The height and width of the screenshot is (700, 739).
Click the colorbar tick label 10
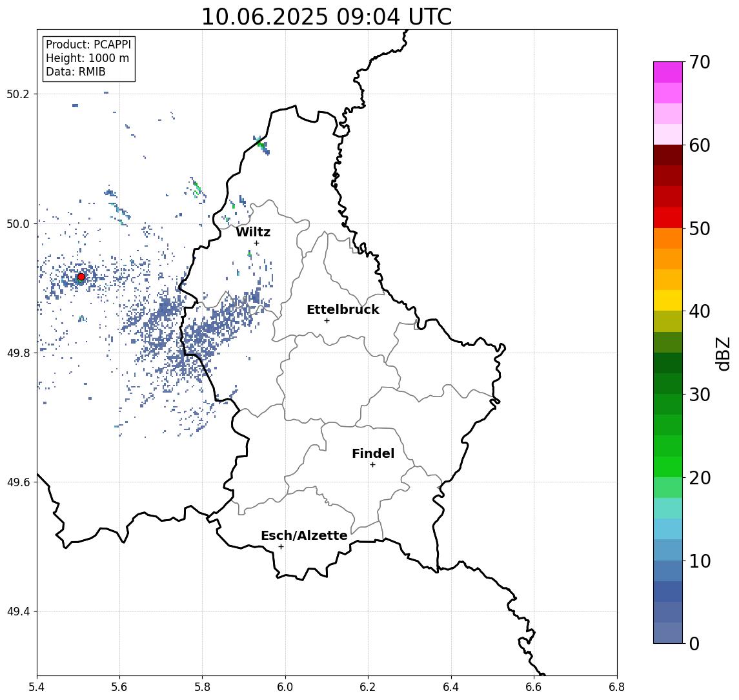tap(700, 561)
